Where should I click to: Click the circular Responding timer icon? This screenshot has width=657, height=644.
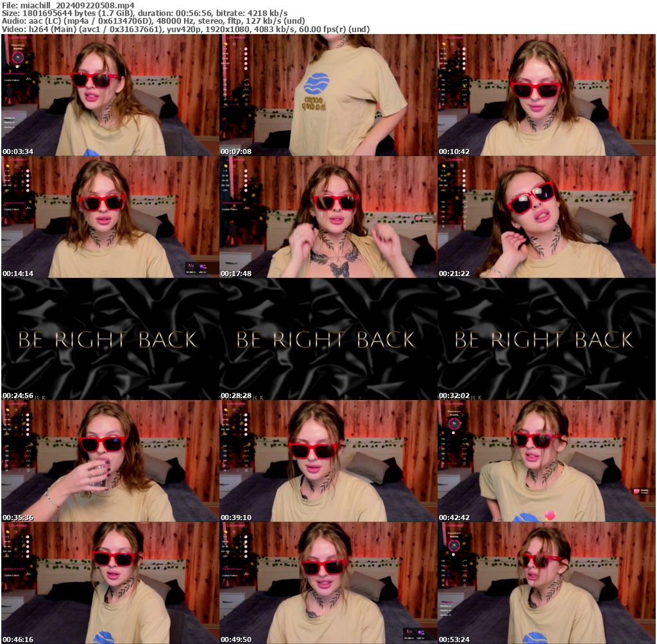pos(18,57)
